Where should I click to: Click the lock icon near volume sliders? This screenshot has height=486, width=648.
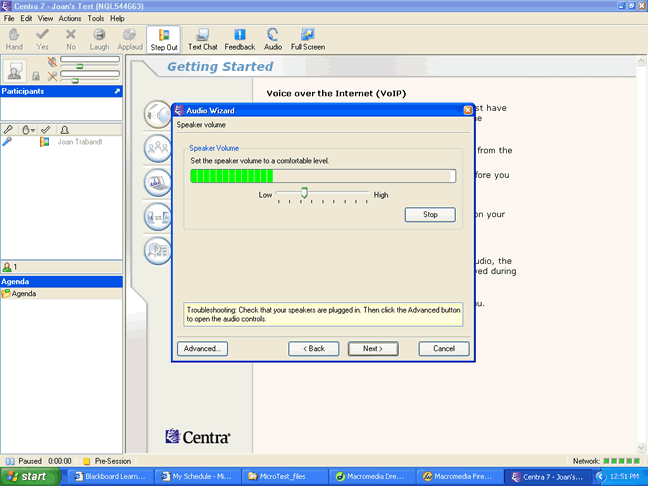(36, 76)
